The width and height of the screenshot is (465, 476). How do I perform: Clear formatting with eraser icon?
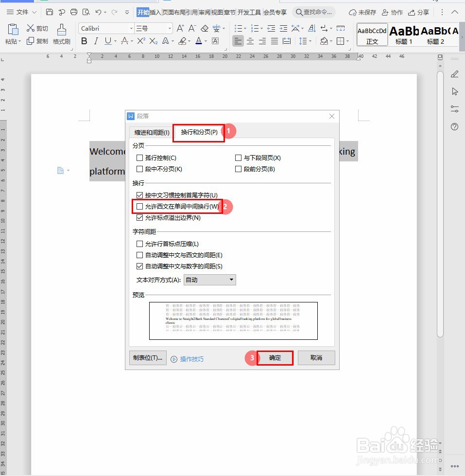[205, 29]
